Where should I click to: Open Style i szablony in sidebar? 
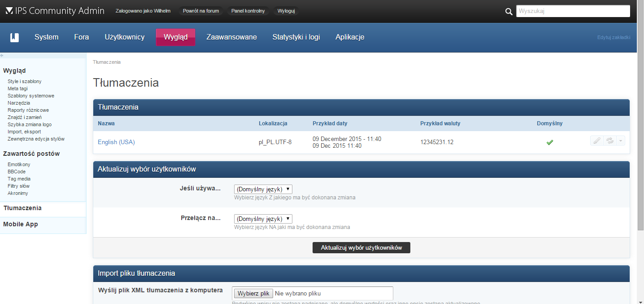[x=25, y=81]
